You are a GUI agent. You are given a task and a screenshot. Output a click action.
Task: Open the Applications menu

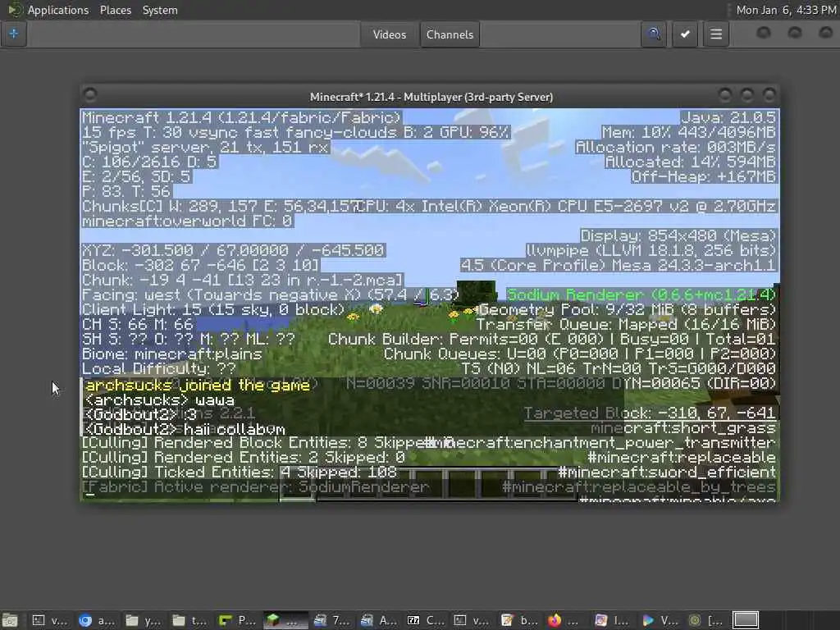pyautogui.click(x=58, y=10)
